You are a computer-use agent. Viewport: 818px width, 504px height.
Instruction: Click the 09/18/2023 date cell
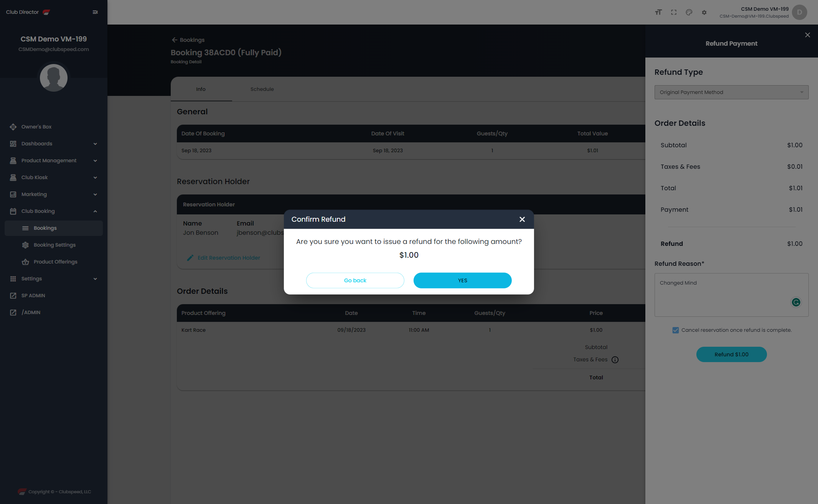point(351,330)
